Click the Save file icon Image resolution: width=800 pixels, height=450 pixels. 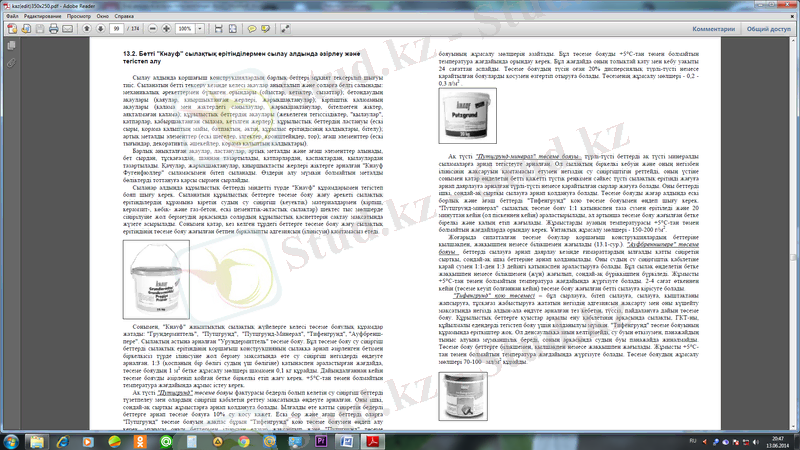click(x=40, y=29)
